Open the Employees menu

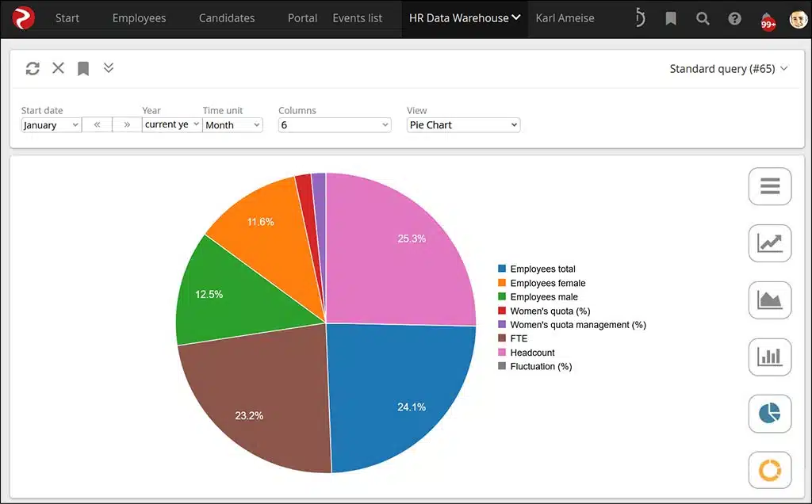[139, 17]
